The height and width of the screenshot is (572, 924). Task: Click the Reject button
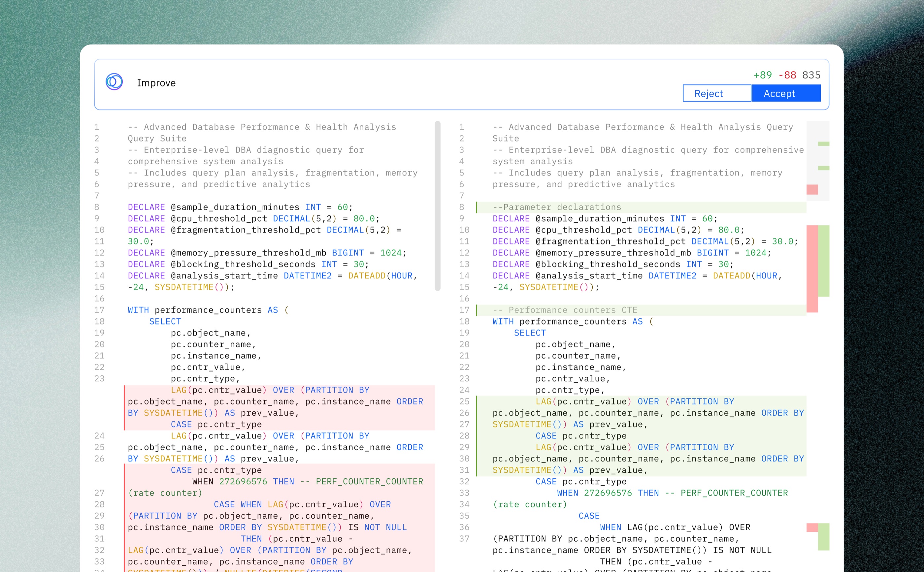point(717,93)
